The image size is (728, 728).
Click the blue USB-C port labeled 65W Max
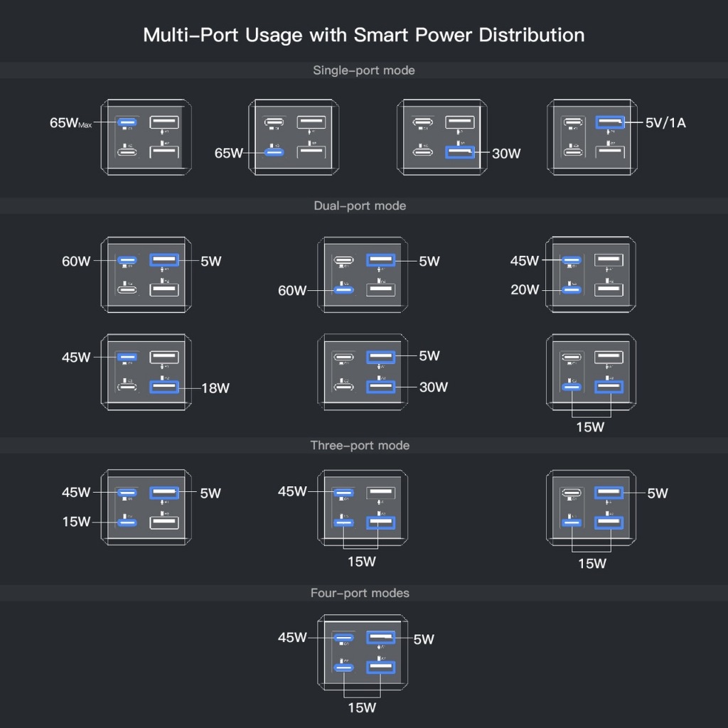click(127, 123)
